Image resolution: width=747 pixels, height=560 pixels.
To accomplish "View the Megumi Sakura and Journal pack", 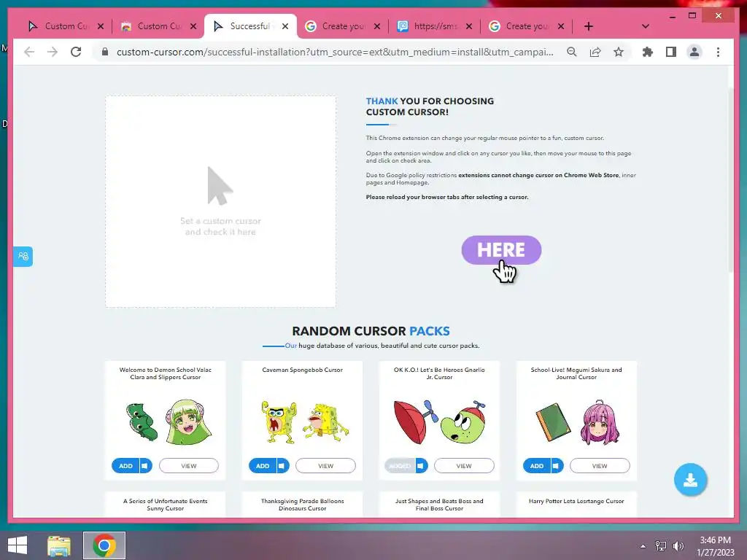I will tap(600, 466).
